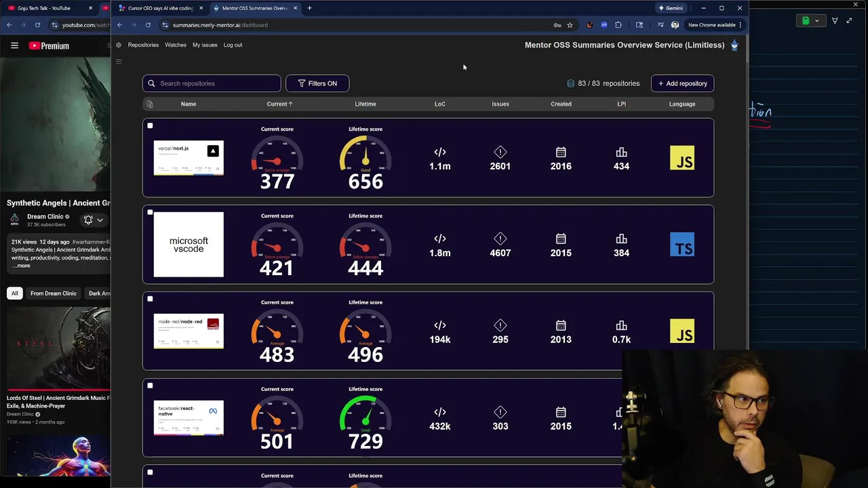Click the site info icon in address bar
Image resolution: width=868 pixels, height=488 pixels.
pyautogui.click(x=165, y=25)
